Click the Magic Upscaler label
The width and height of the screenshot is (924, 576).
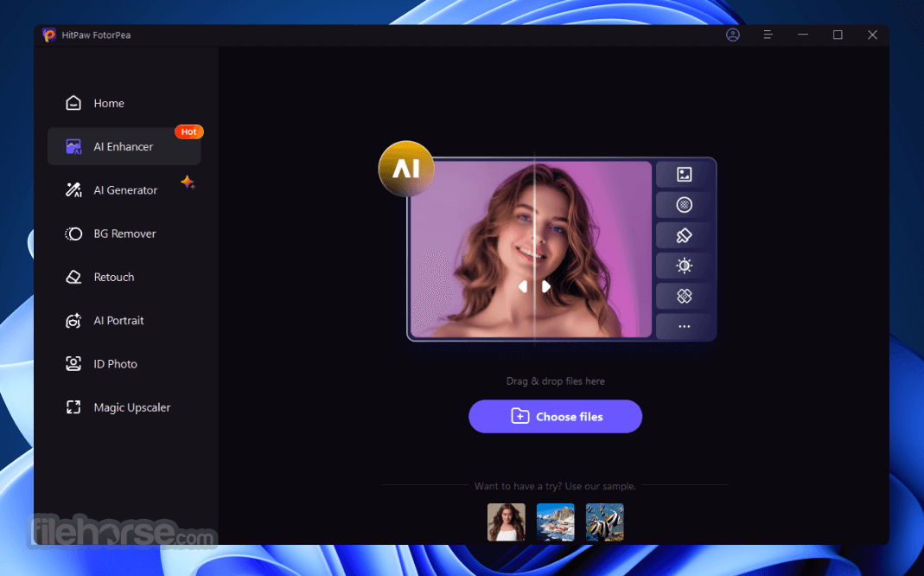132,407
